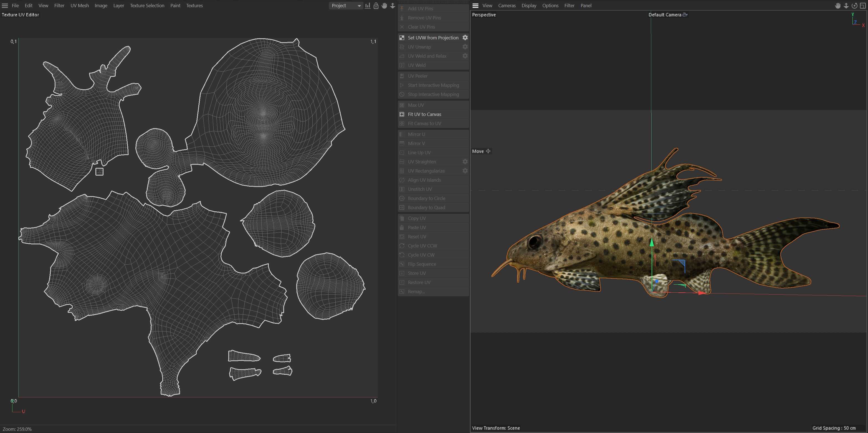Click Set UVW from Projection command
The height and width of the screenshot is (433, 868).
pyautogui.click(x=433, y=37)
